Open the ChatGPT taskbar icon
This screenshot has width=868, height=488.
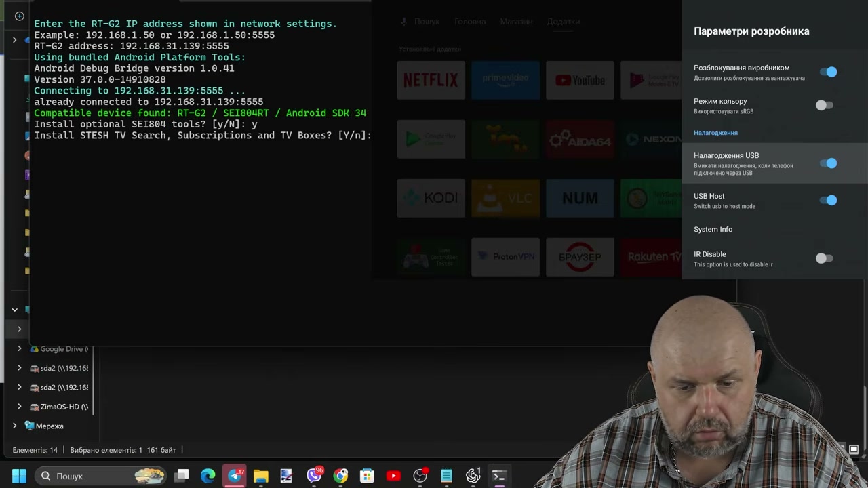coord(473,476)
